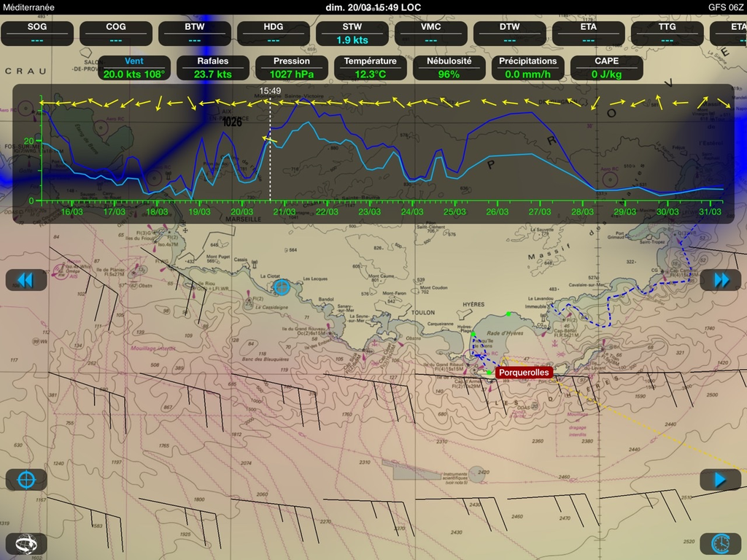This screenshot has width=747, height=560.
Task: Select the Vent wind parameter tab
Action: point(134,68)
